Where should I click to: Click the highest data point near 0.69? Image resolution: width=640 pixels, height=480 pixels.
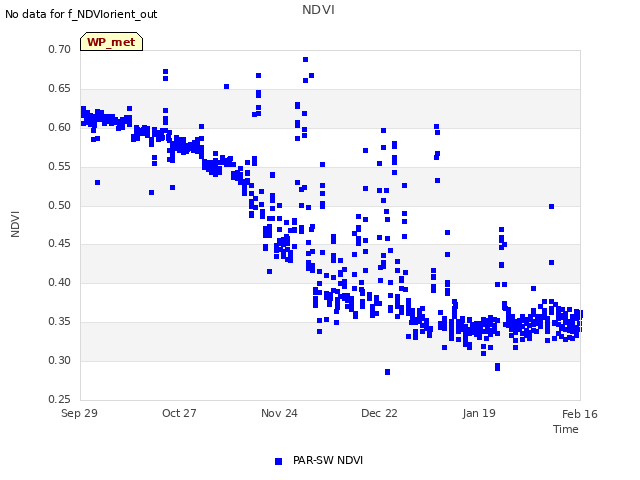[305, 60]
